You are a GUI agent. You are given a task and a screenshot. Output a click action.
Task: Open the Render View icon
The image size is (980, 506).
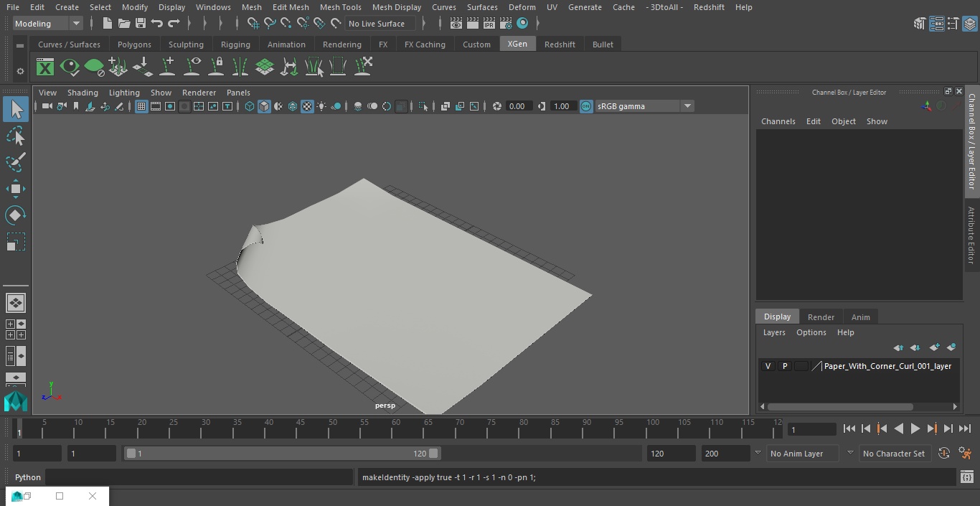(x=456, y=24)
